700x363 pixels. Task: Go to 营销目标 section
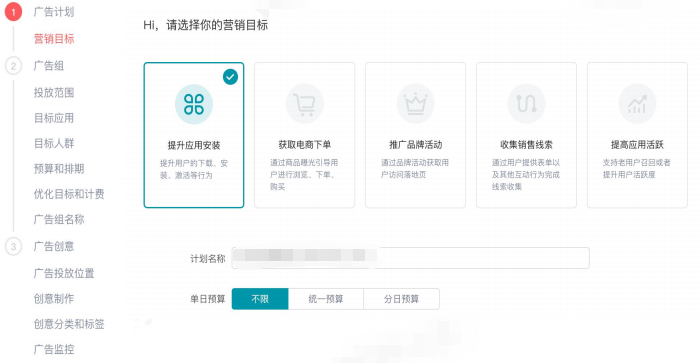54,39
